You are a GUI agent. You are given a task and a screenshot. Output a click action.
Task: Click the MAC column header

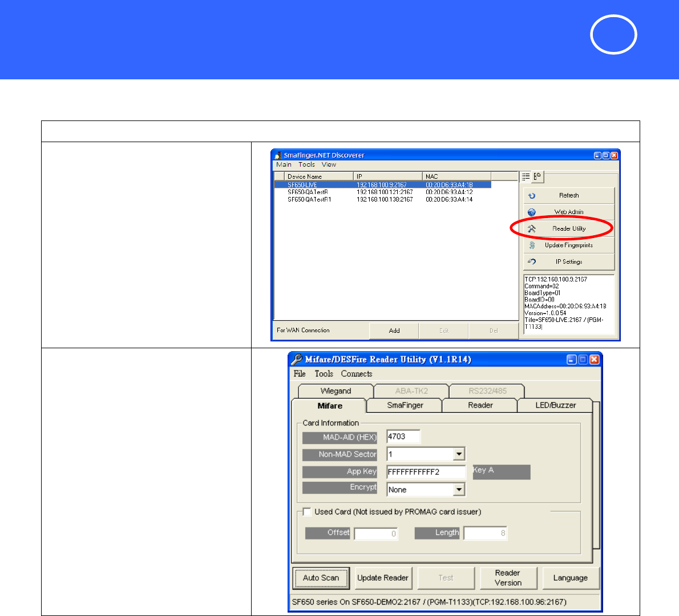(456, 176)
